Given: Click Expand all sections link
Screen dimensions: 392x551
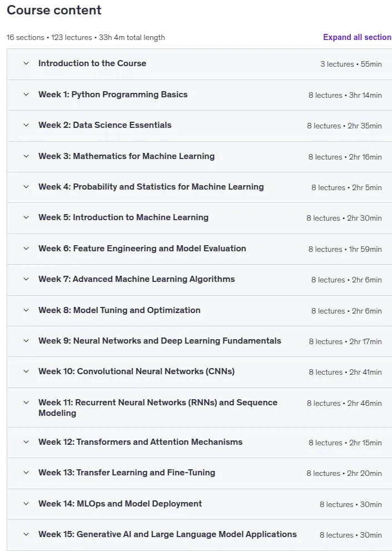Looking at the screenshot, I should coord(357,37).
